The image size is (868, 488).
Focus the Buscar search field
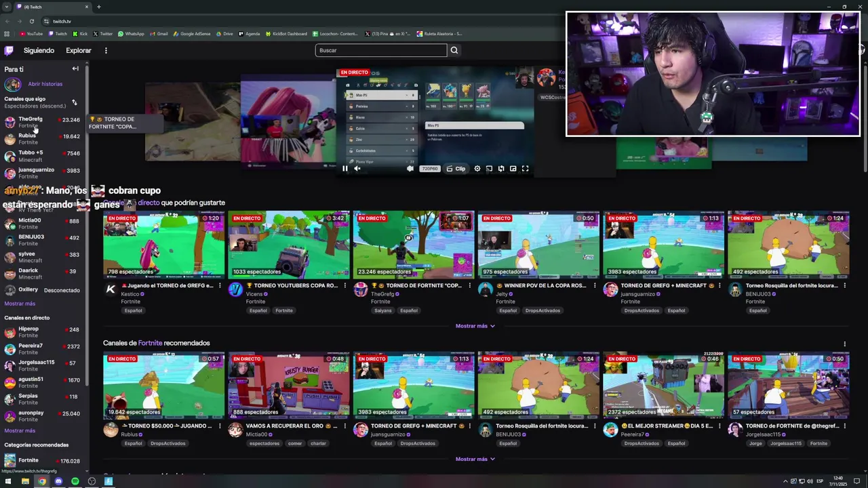click(381, 50)
